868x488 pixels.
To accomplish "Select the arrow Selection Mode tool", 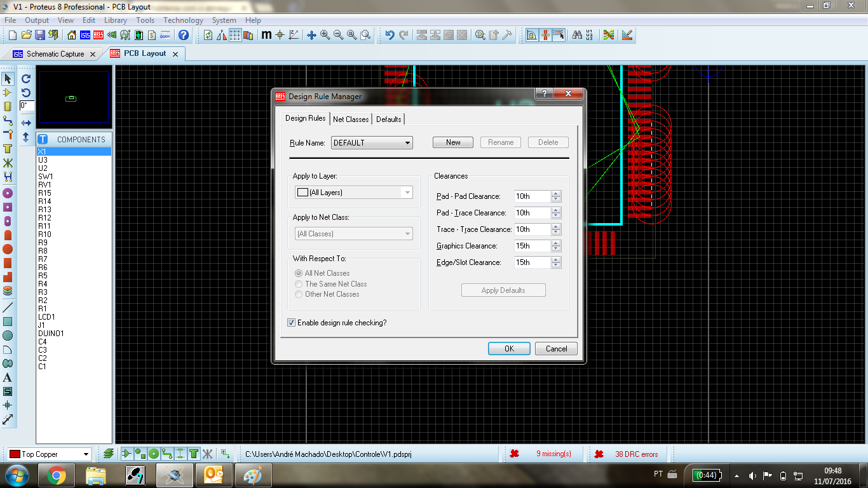I will (8, 79).
